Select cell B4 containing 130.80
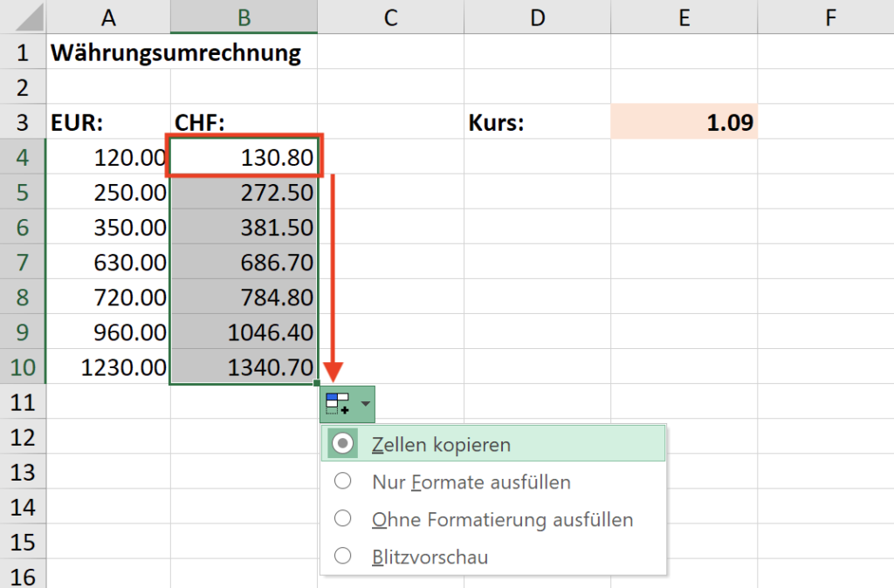The width and height of the screenshot is (894, 588). pyautogui.click(x=244, y=158)
